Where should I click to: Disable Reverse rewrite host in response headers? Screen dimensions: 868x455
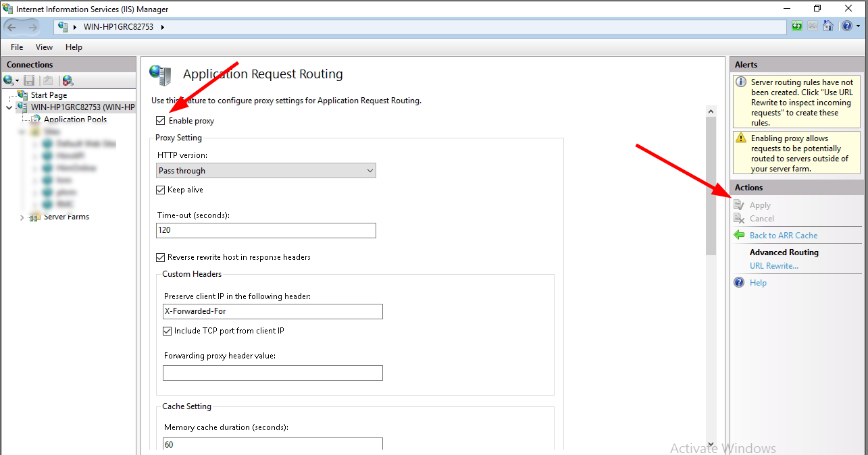tap(160, 257)
